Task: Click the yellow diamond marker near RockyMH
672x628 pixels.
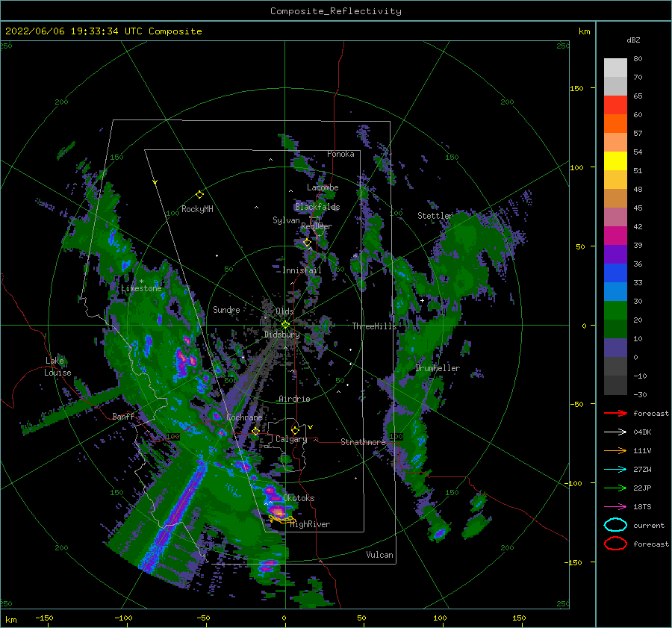Action: (x=199, y=195)
